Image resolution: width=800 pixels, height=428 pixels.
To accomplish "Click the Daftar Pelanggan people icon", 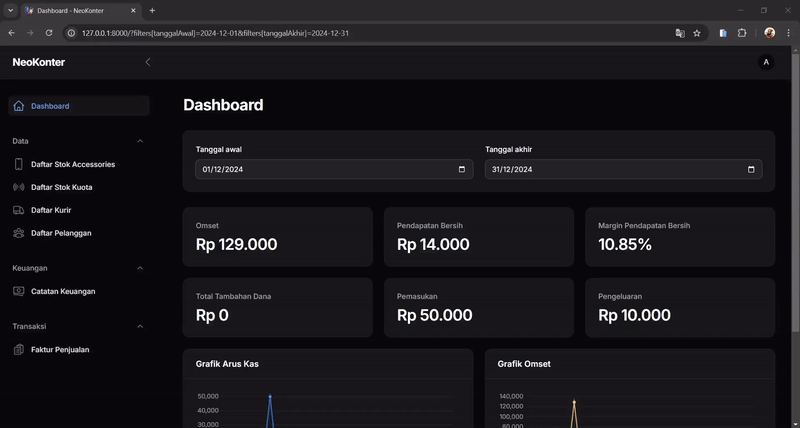I will 19,233.
